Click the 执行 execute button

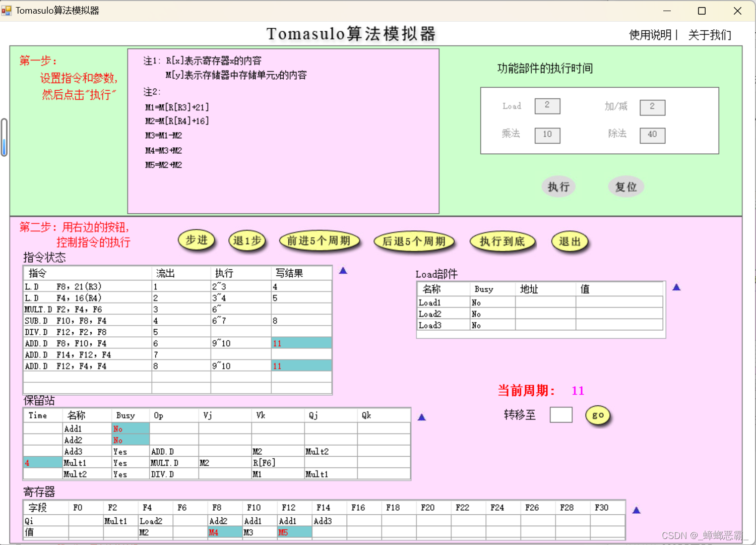[558, 187]
